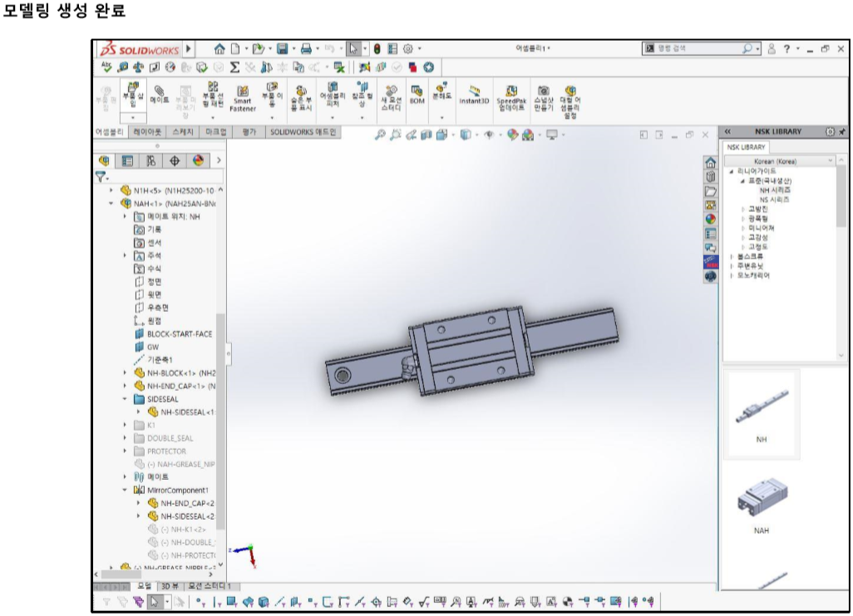Open the NSK LIBRARY settings gear
The height and width of the screenshot is (616, 853).
click(x=828, y=131)
